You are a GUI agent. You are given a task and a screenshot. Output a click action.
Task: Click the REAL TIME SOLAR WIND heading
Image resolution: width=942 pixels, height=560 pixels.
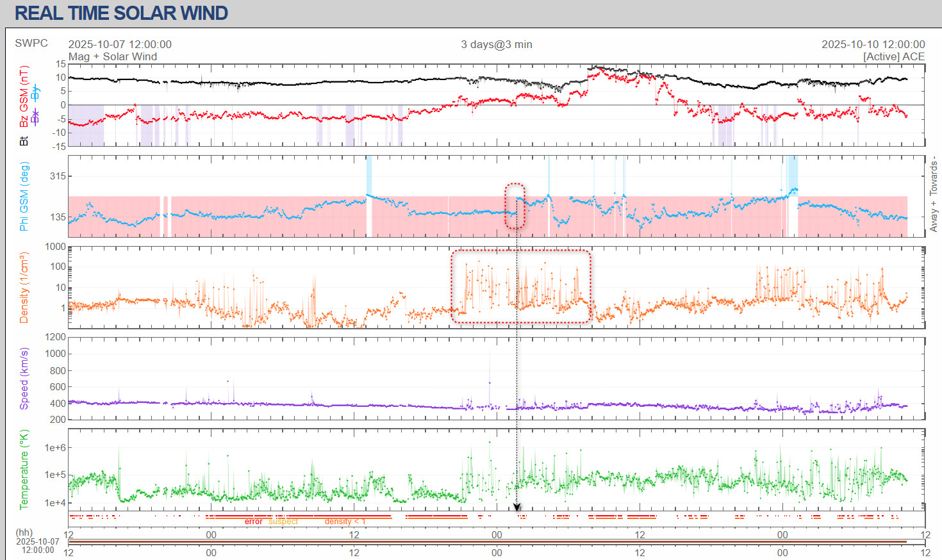tap(121, 13)
